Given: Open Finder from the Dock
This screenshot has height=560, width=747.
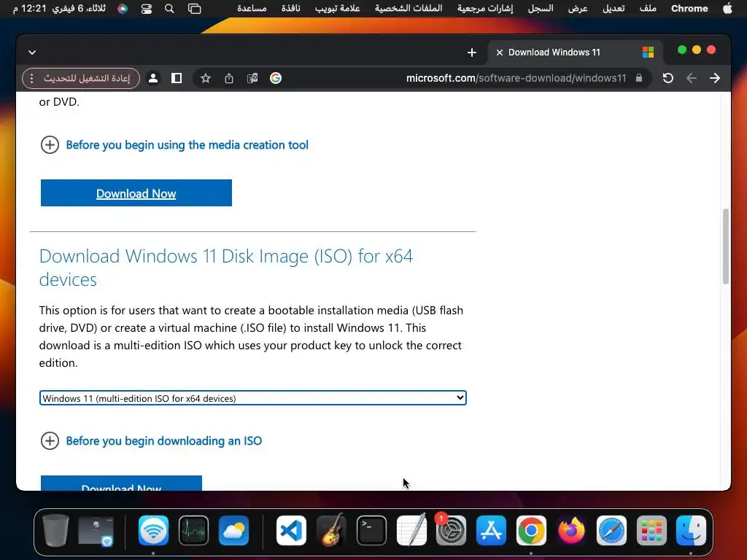Looking at the screenshot, I should point(691,531).
